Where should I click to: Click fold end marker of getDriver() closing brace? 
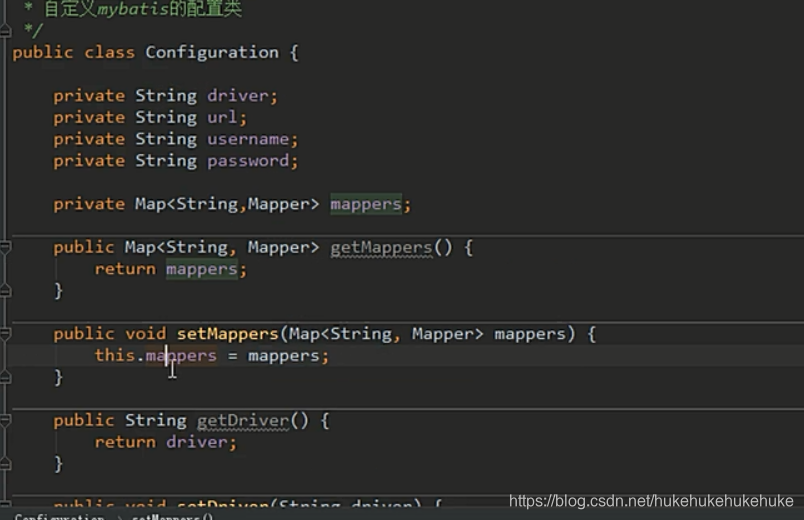pos(5,464)
